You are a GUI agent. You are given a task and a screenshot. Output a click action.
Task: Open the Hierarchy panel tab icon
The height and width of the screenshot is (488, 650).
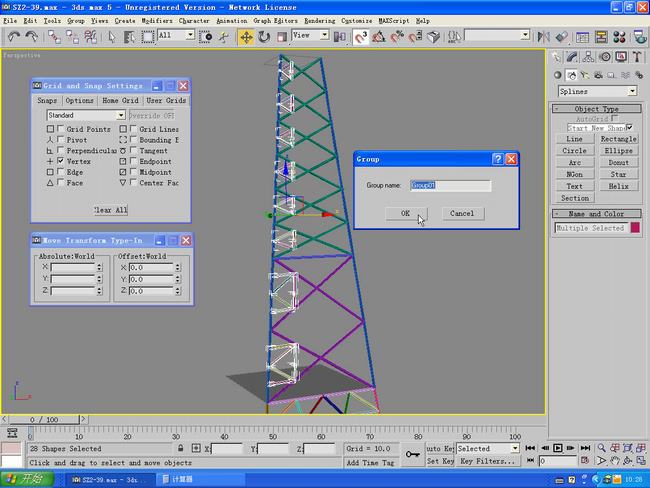click(588, 57)
